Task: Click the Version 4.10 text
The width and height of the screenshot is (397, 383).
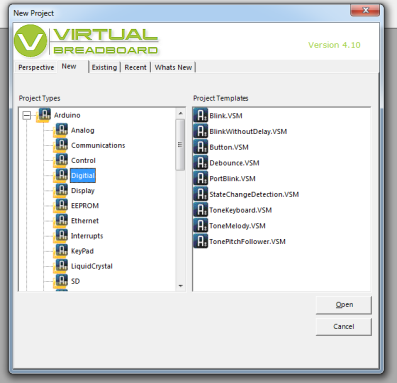Action: (x=334, y=45)
